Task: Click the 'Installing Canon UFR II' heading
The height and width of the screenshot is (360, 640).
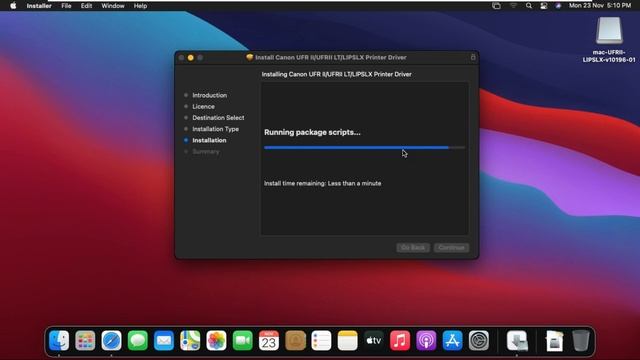Action: [x=336, y=74]
